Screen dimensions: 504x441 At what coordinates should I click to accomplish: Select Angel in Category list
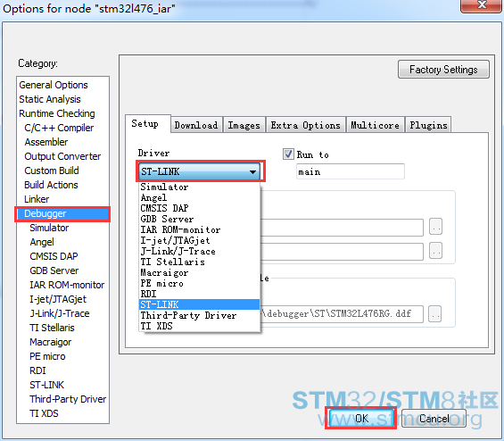click(42, 242)
